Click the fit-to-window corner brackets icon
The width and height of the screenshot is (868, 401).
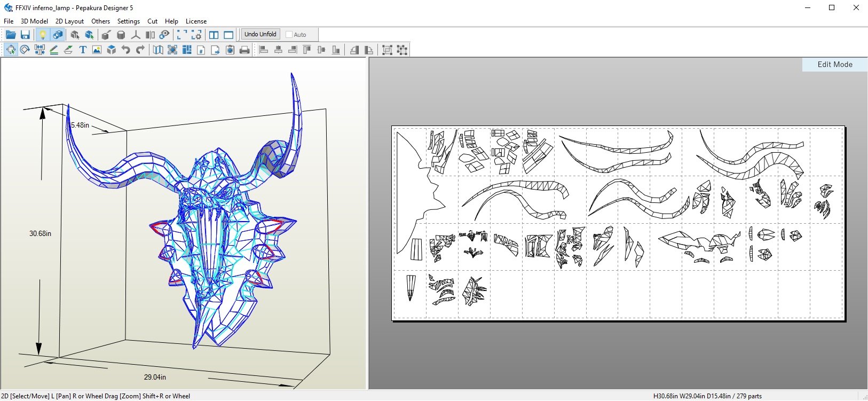pos(182,35)
